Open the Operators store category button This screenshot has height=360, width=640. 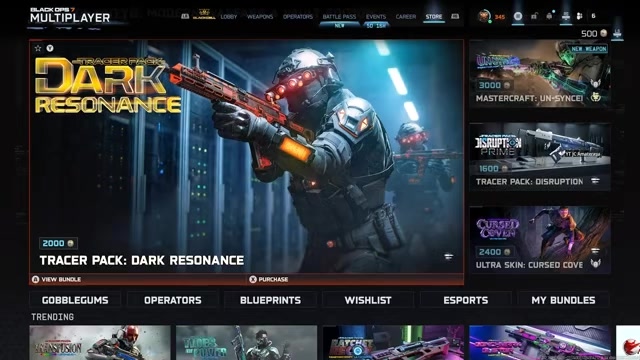pos(173,300)
